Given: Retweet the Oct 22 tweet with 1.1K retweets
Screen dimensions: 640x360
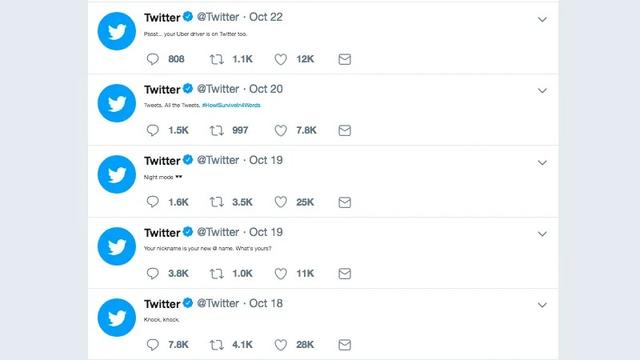Looking at the screenshot, I should (216, 60).
